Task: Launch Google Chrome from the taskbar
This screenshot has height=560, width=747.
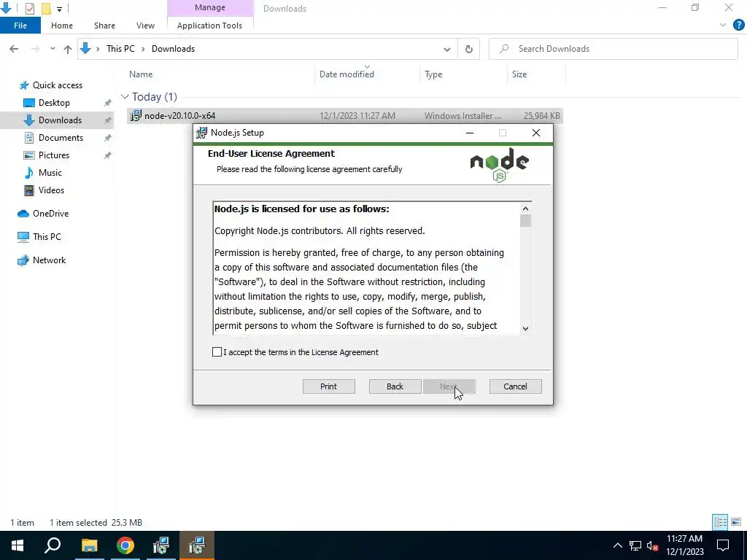Action: (x=125, y=545)
